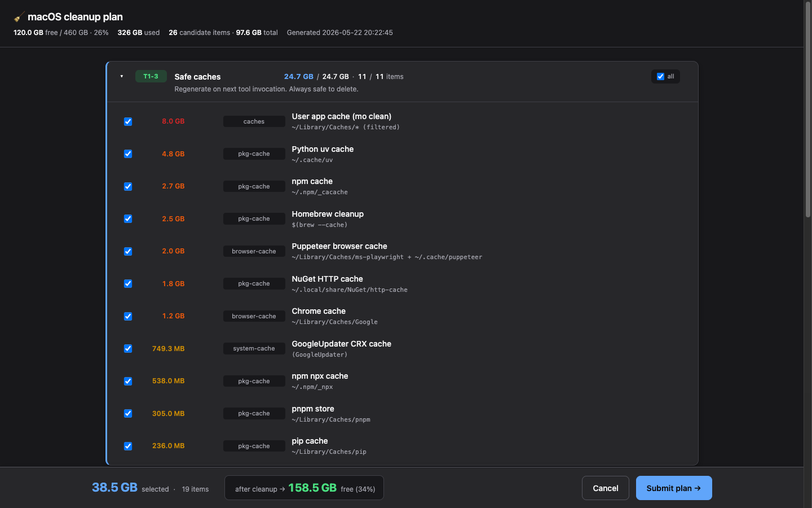Collapse the Safe caches section triangle
Viewport: 812px width, 508px height.
[x=122, y=76]
